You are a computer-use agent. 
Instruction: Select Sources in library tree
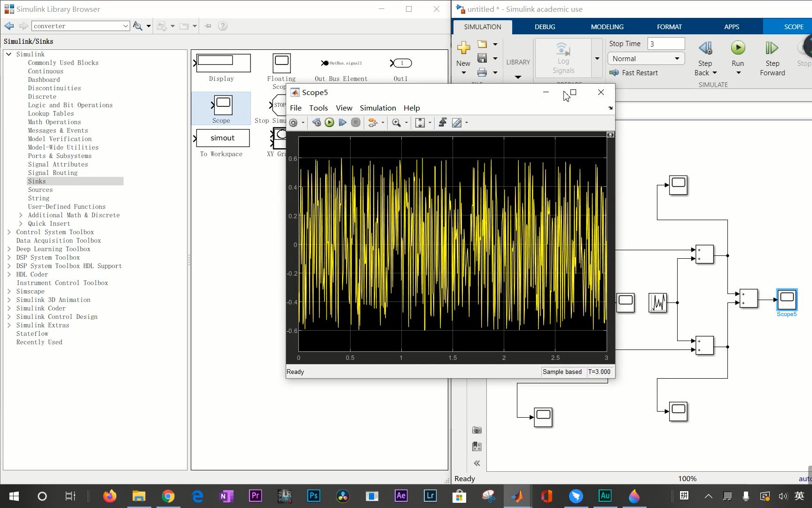click(40, 190)
